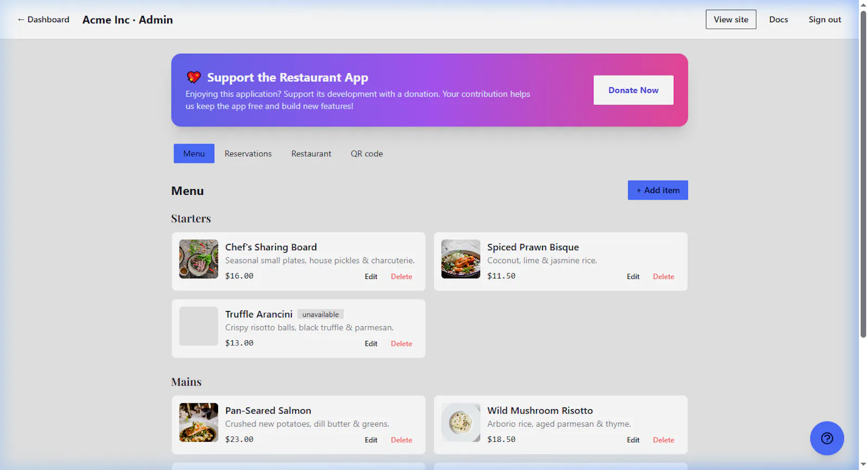Click Support the Restaurant App heading
This screenshot has height=470, width=868.
coord(288,77)
